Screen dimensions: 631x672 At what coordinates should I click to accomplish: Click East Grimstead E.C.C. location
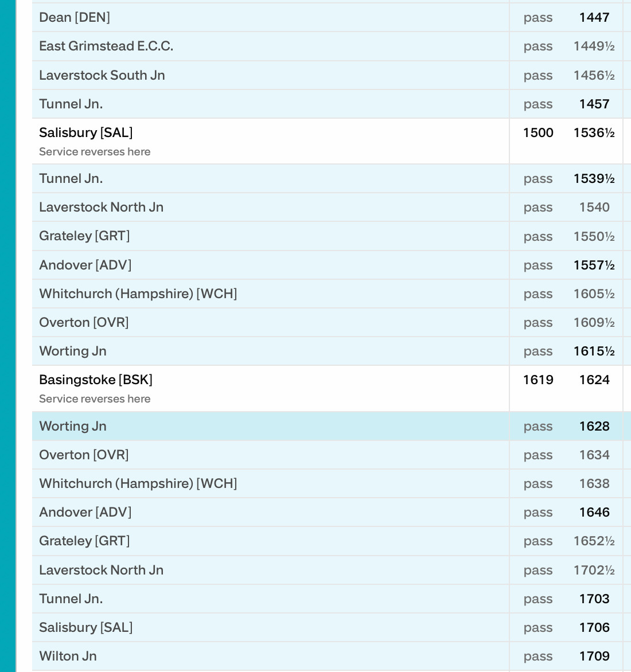coord(106,46)
